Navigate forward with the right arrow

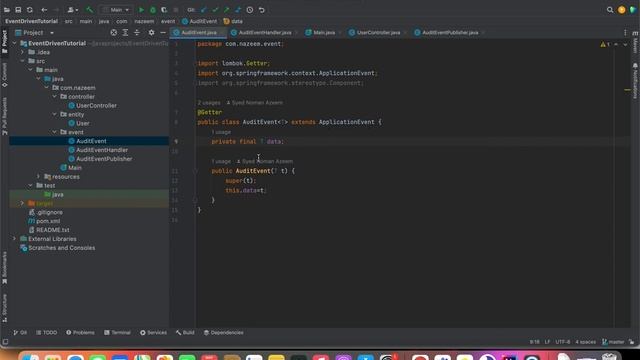click(x=56, y=10)
